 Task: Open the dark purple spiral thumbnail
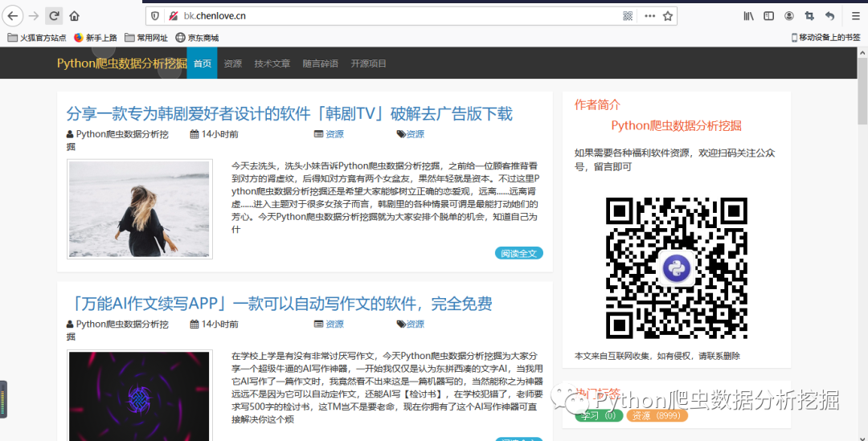click(x=140, y=395)
